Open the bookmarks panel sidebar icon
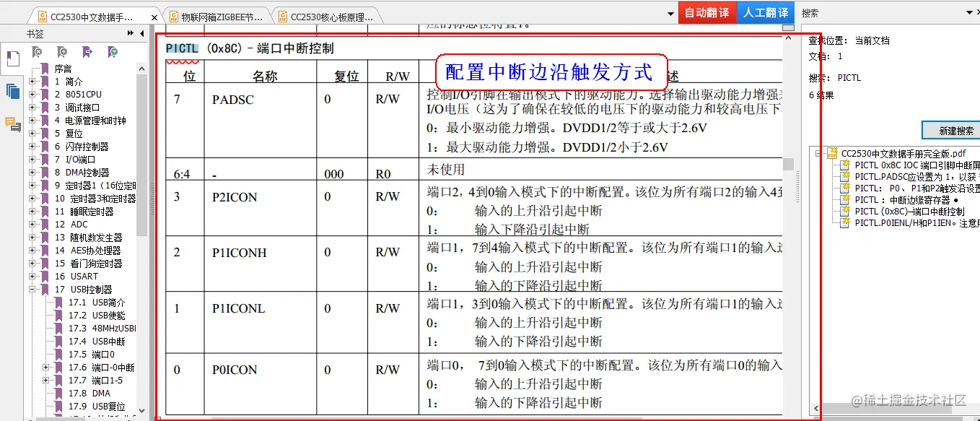Viewport: 980px width, 421px height. (12, 58)
